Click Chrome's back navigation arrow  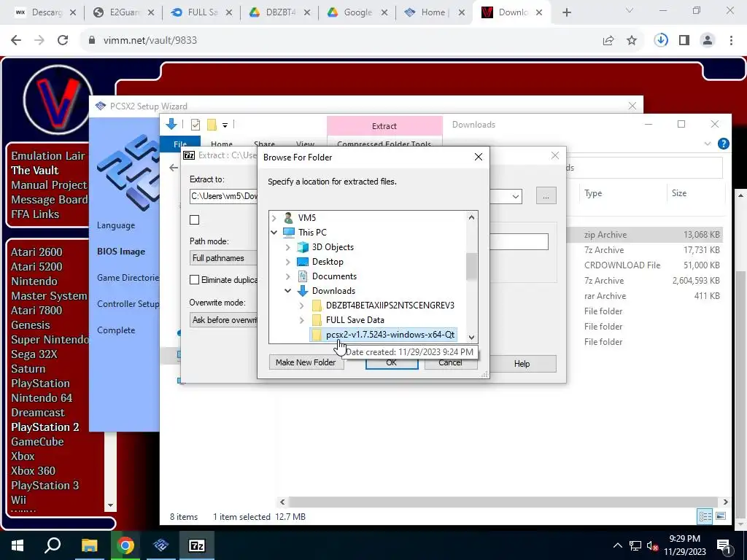(x=16, y=41)
